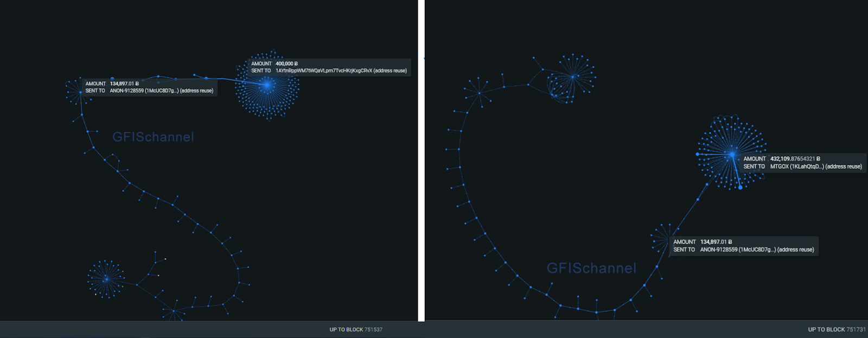The width and height of the screenshot is (868, 338).
Task: Select the node at left end of MTGOX thick edge
Action: coord(698,154)
